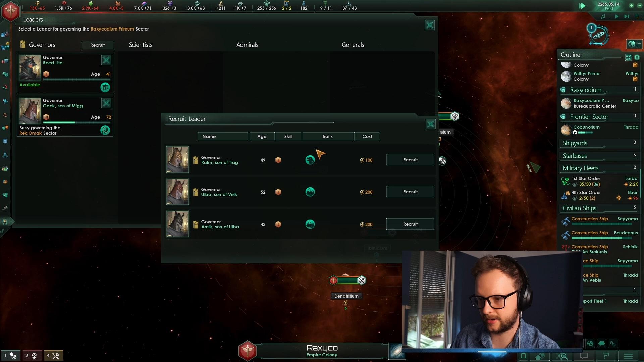Sort recruits by Traits column

[327, 136]
